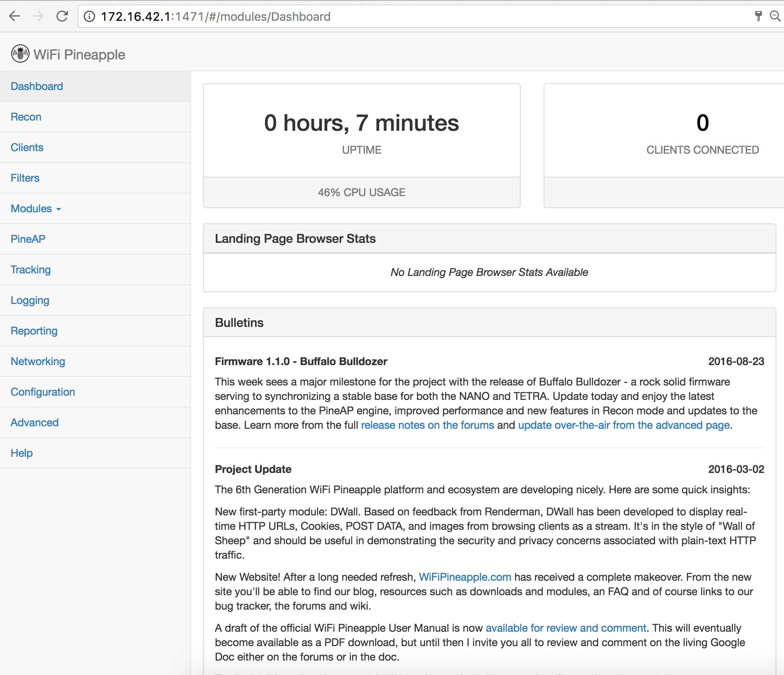Open the WiFiPineapple.com link
784x675 pixels.
[465, 577]
